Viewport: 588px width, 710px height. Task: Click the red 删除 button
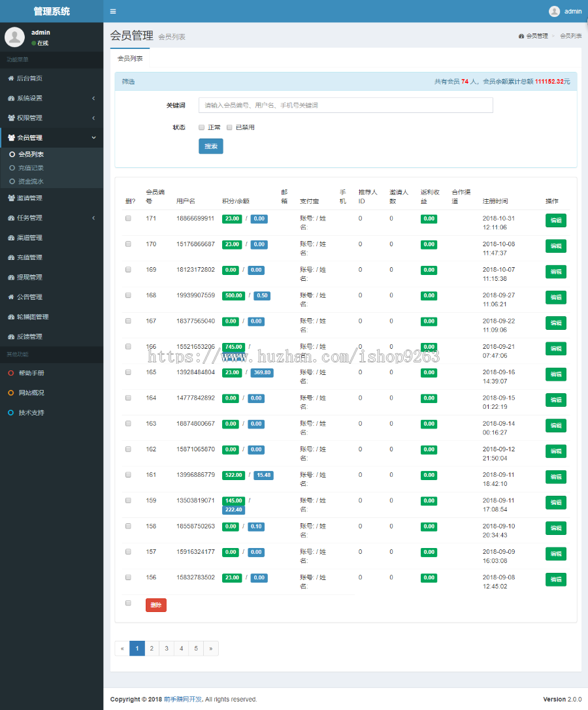[x=156, y=605]
